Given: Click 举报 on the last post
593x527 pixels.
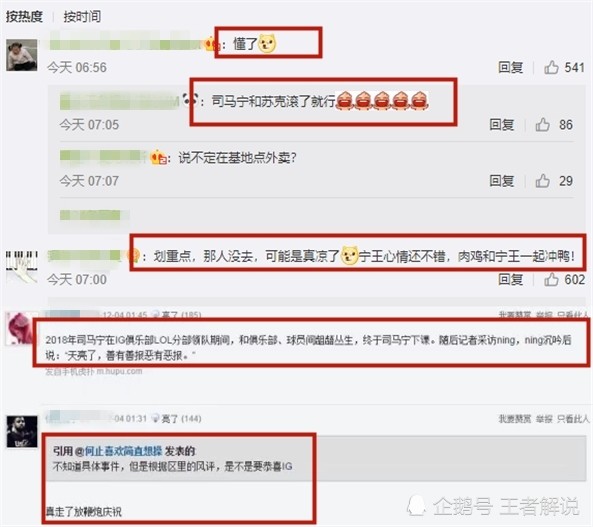Looking at the screenshot, I should (544, 419).
